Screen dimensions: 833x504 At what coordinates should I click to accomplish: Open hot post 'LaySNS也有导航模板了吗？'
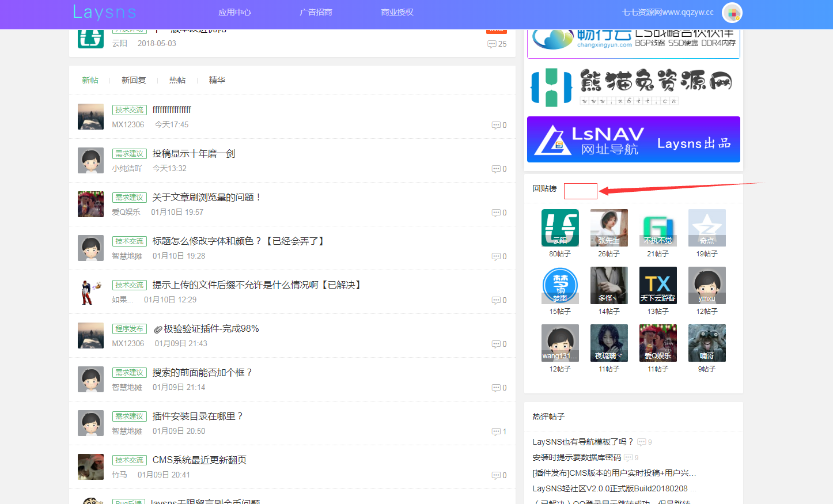tap(583, 442)
